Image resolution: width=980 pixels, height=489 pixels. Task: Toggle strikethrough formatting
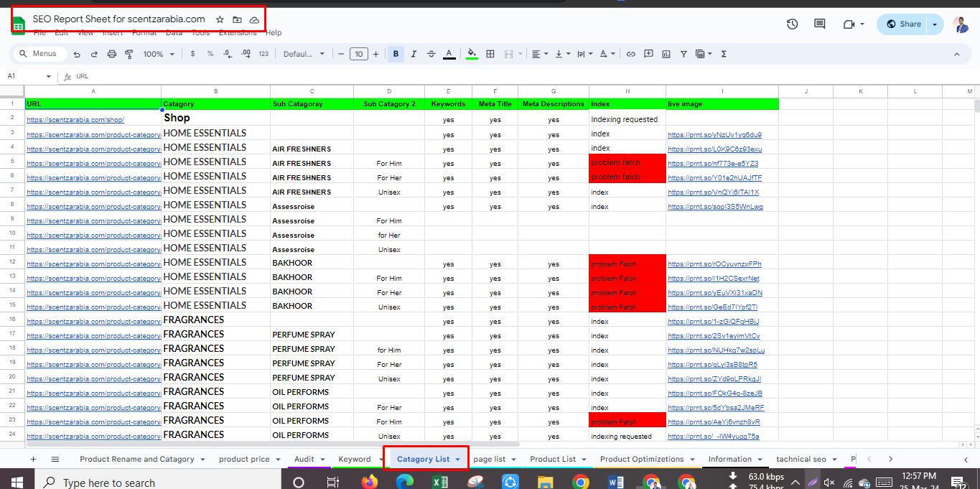pyautogui.click(x=431, y=54)
